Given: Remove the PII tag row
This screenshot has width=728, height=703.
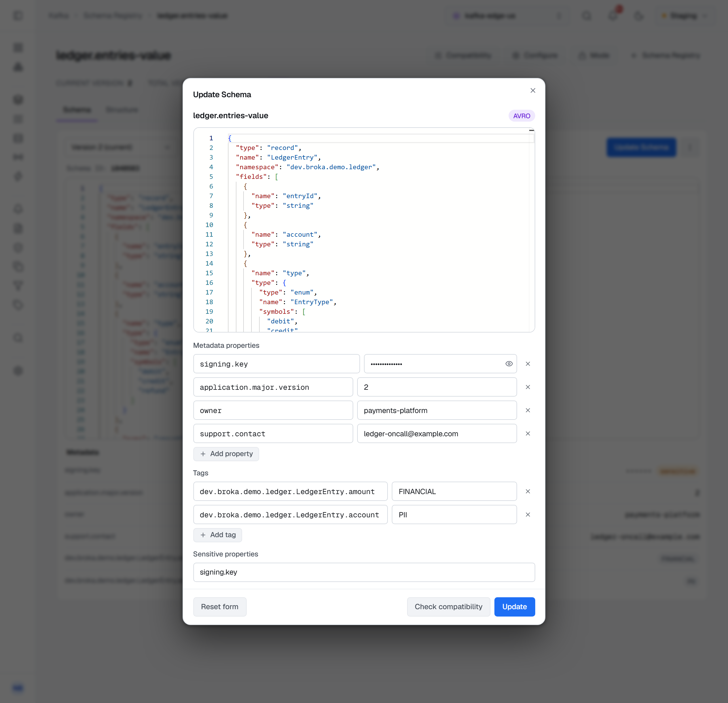Looking at the screenshot, I should pos(528,515).
